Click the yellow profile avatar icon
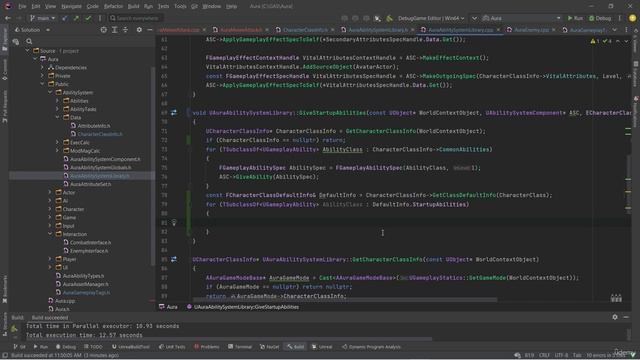Screen dimensions: 640x360 (x=632, y=18)
